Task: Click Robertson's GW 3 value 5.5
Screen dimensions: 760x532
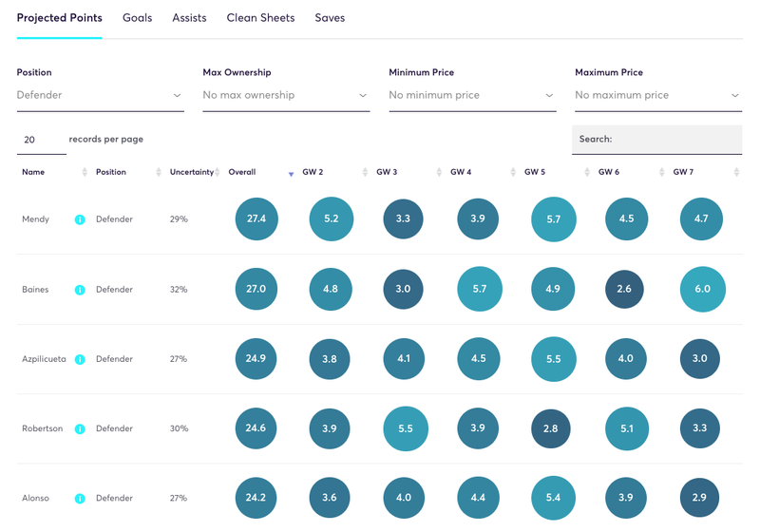Action: (406, 428)
